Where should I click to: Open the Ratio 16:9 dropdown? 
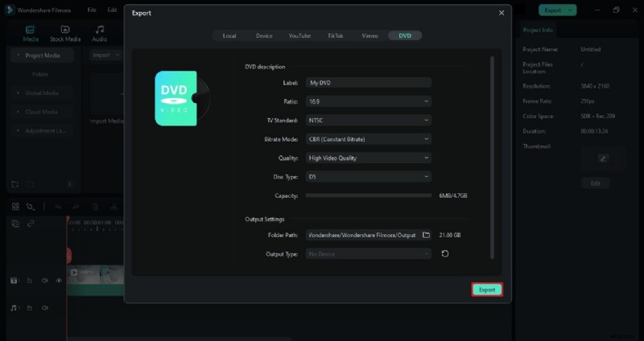pos(369,101)
